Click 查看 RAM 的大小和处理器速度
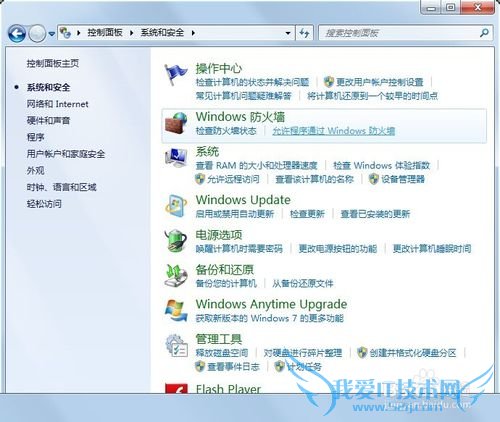 [x=256, y=165]
